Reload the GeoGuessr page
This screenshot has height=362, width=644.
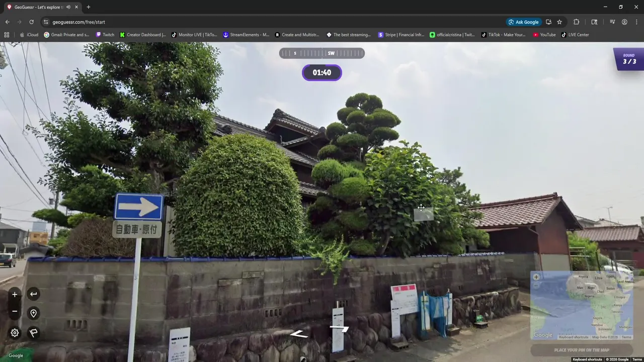pyautogui.click(x=31, y=22)
